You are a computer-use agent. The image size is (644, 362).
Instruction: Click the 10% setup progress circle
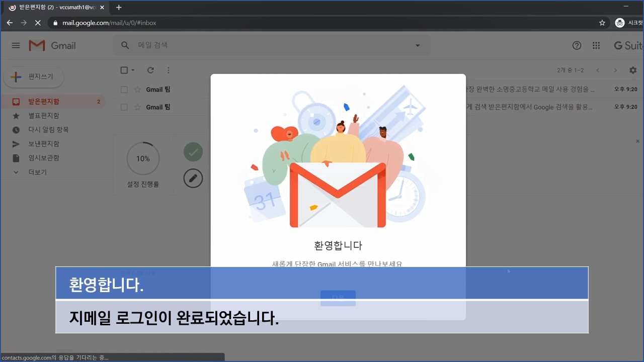pos(143,158)
